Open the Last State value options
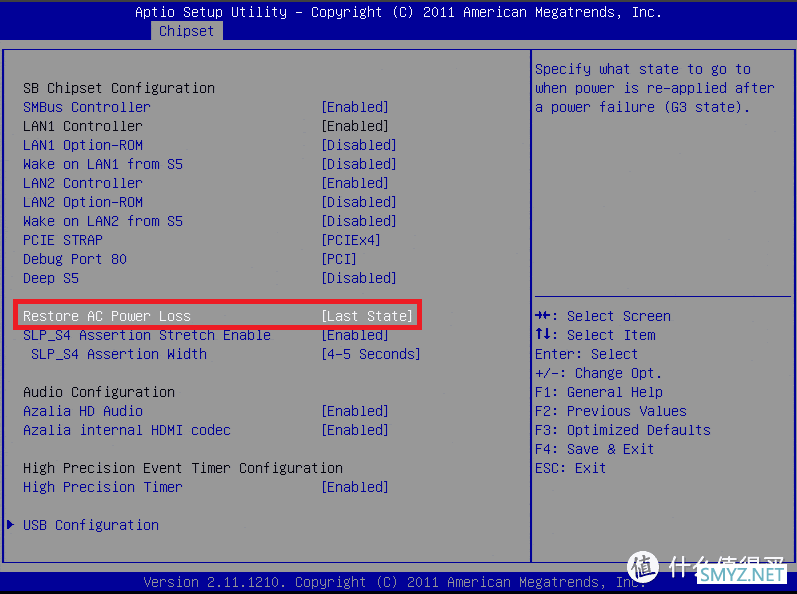 [x=367, y=316]
